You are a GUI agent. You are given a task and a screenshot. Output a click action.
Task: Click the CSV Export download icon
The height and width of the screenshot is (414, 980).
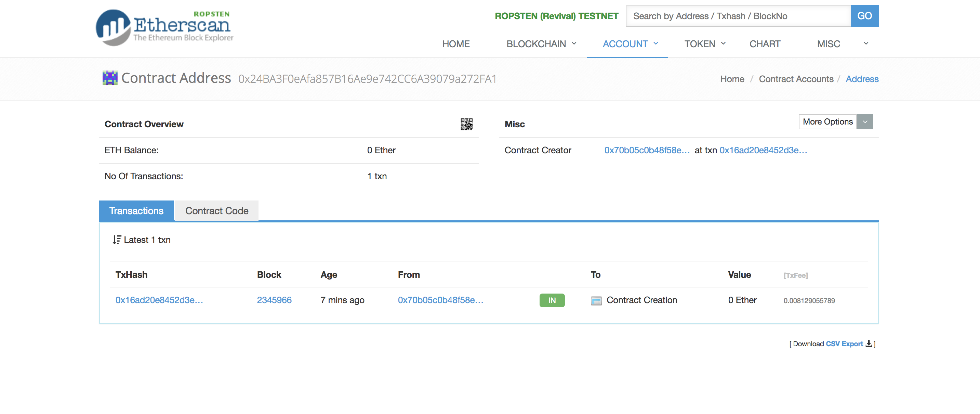pos(869,344)
